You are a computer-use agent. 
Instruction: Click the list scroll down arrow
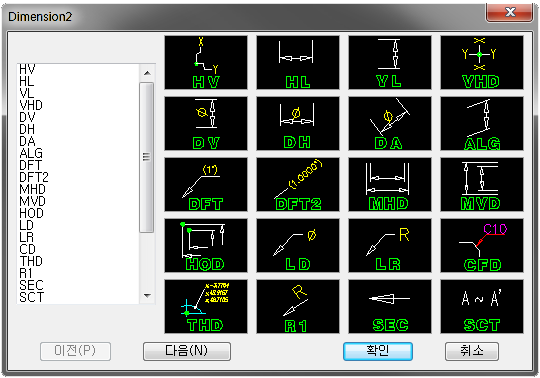[x=147, y=295]
